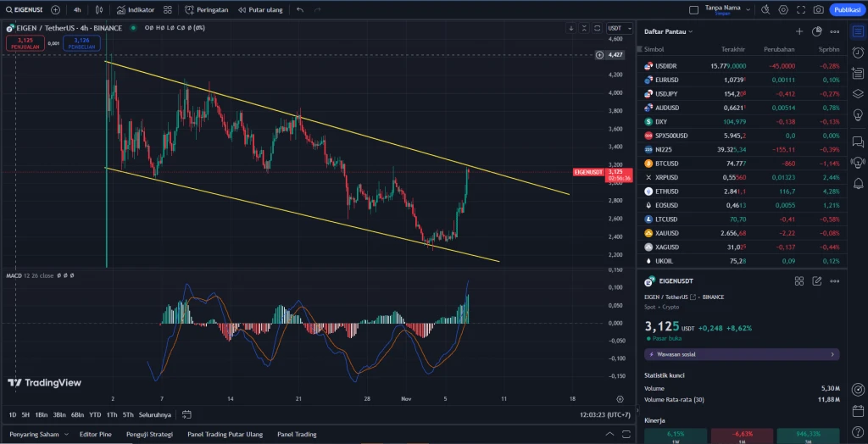
Task: Redo the last chart action
Action: pos(317,10)
